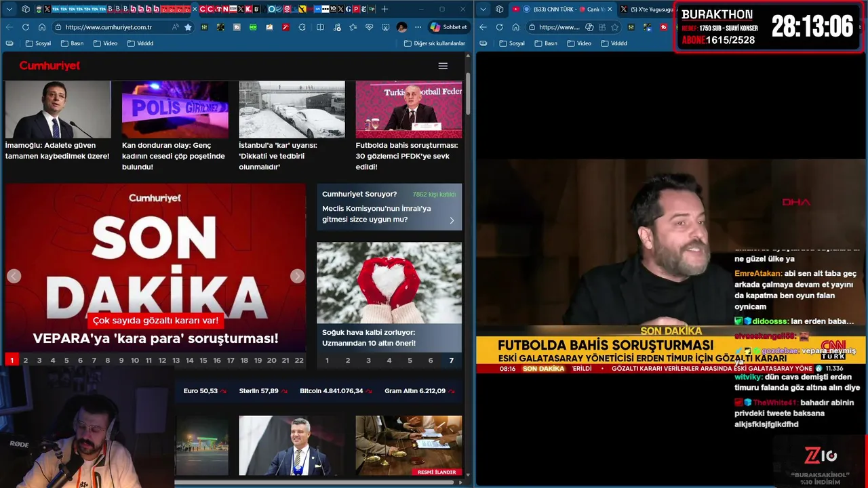Open a new tab in the left browser
Image resolution: width=868 pixels, height=488 pixels.
point(384,9)
